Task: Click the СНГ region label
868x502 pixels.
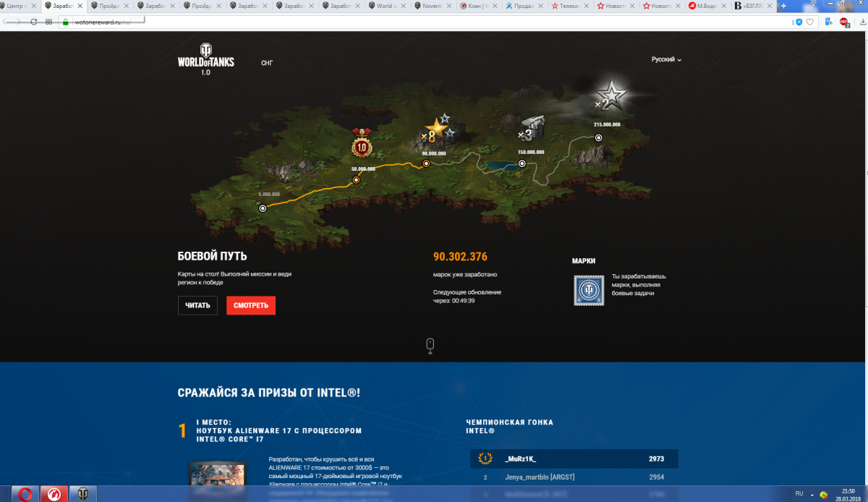Action: click(267, 63)
